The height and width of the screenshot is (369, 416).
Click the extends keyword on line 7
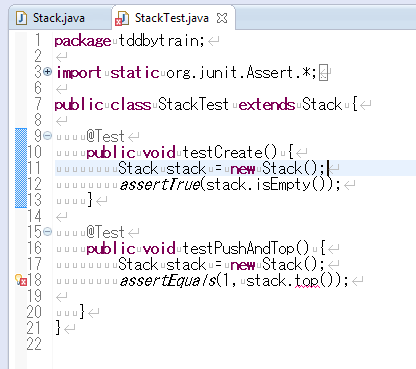pos(267,105)
